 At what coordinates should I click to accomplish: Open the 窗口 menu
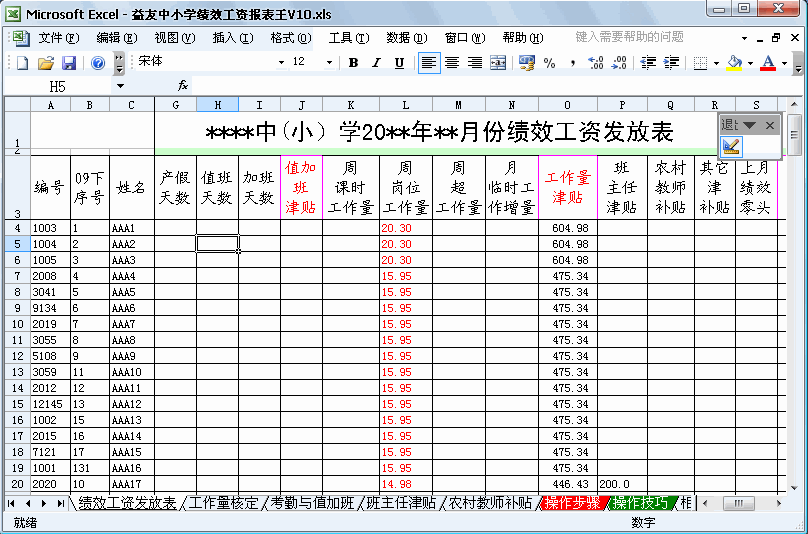tap(465, 38)
